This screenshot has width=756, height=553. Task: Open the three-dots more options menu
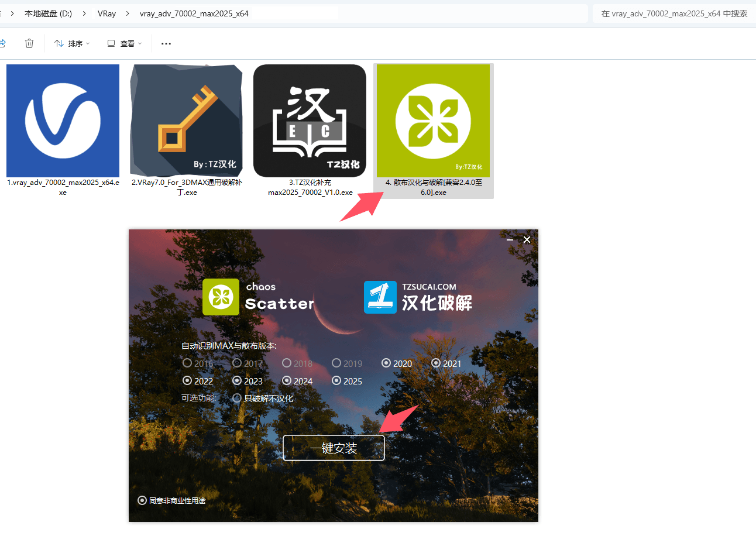(166, 43)
